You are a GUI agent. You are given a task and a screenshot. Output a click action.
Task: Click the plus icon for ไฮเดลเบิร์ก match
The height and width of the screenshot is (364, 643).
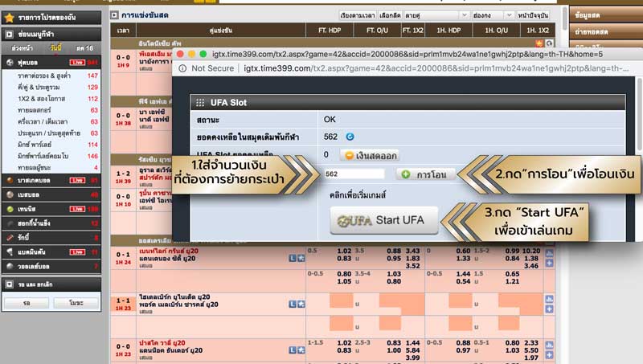[x=550, y=309]
